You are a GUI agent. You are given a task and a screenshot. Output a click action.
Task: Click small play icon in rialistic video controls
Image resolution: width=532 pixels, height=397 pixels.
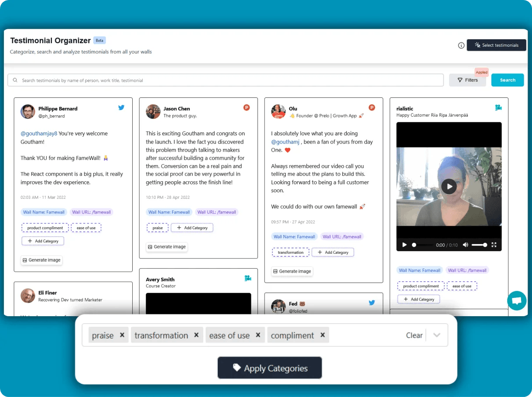tap(405, 245)
